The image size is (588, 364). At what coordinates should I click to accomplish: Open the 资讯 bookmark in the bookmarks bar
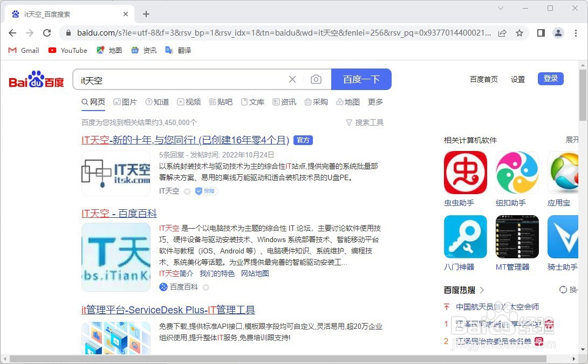pyautogui.click(x=143, y=50)
